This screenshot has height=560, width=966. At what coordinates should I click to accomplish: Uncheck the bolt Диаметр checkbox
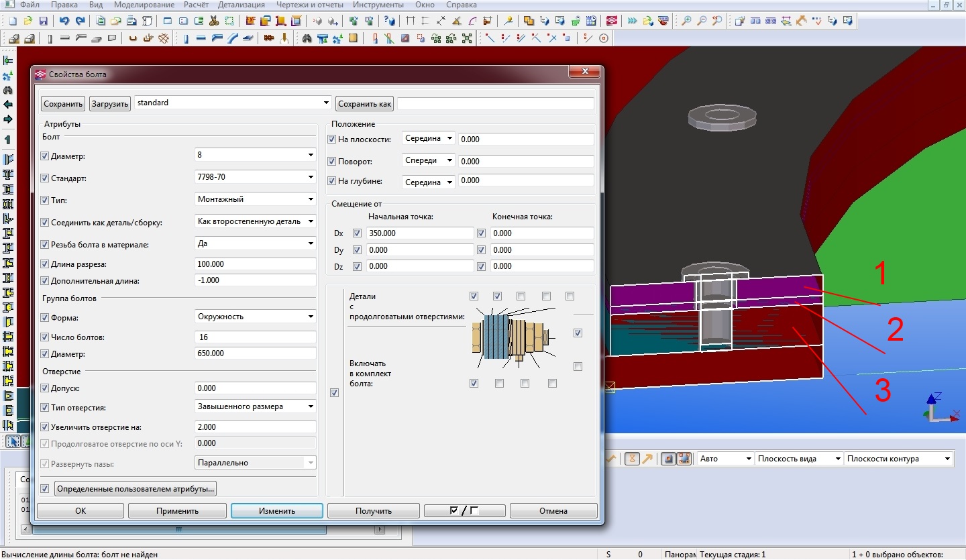point(45,156)
